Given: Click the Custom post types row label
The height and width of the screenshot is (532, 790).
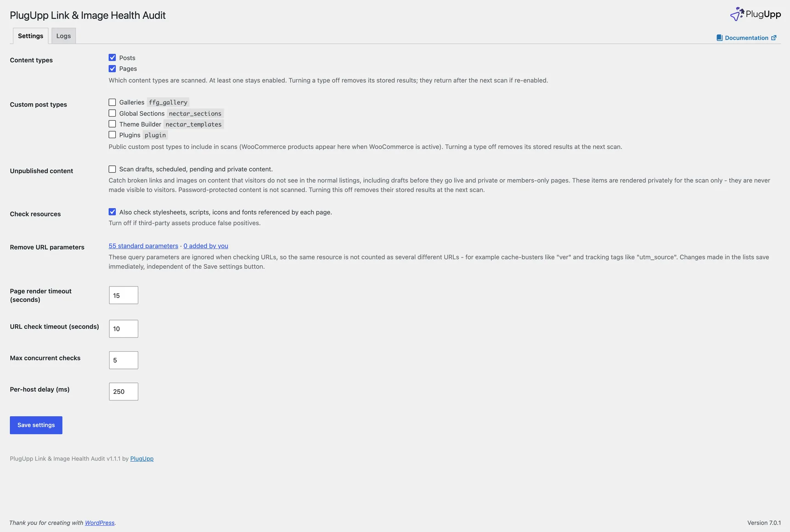Looking at the screenshot, I should click(x=39, y=105).
